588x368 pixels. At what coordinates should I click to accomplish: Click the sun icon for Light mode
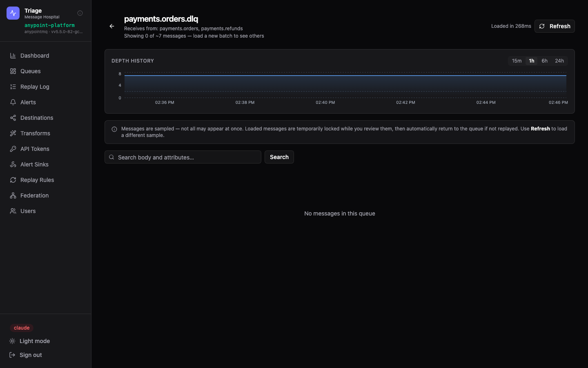click(x=12, y=341)
